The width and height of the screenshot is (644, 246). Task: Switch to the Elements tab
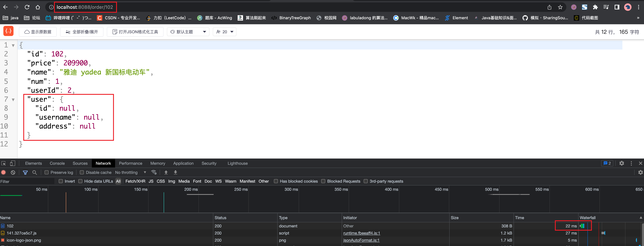point(34,163)
